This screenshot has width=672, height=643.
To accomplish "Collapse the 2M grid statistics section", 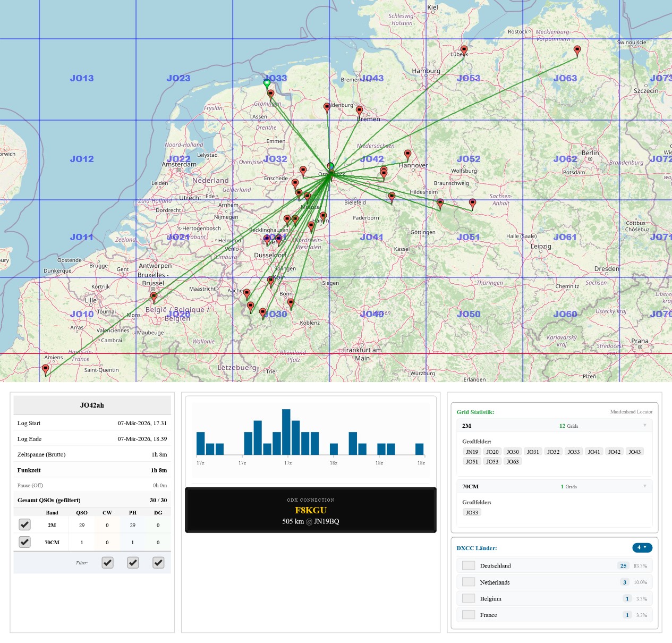I will [x=644, y=426].
